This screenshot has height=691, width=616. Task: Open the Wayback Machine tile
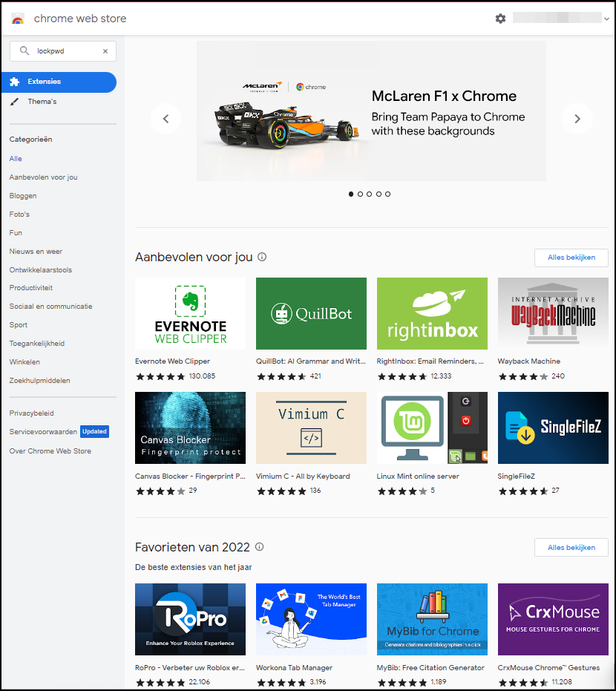553,314
